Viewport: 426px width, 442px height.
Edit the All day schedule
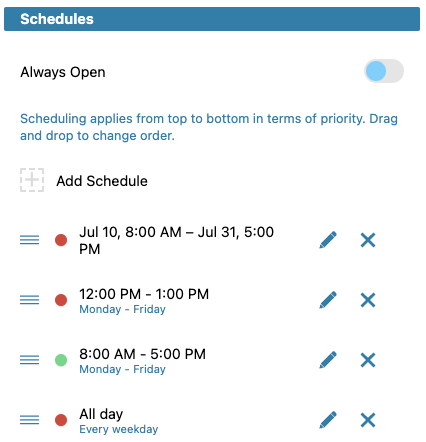[x=328, y=420]
